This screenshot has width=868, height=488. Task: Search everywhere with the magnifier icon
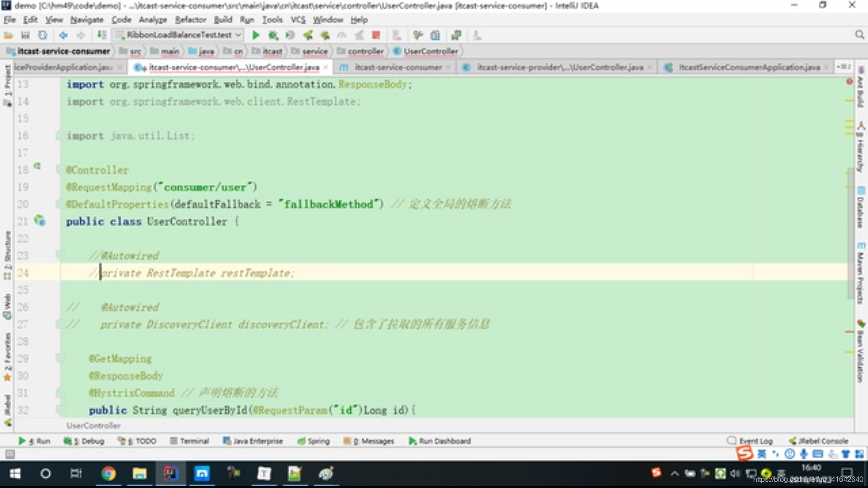tap(859, 35)
